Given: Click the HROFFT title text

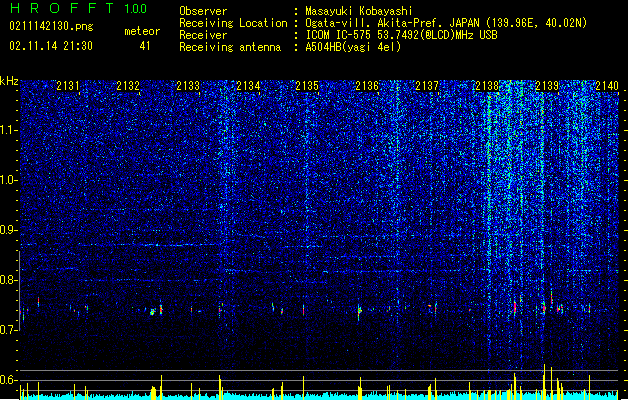Looking at the screenshot, I should pyautogui.click(x=62, y=8).
